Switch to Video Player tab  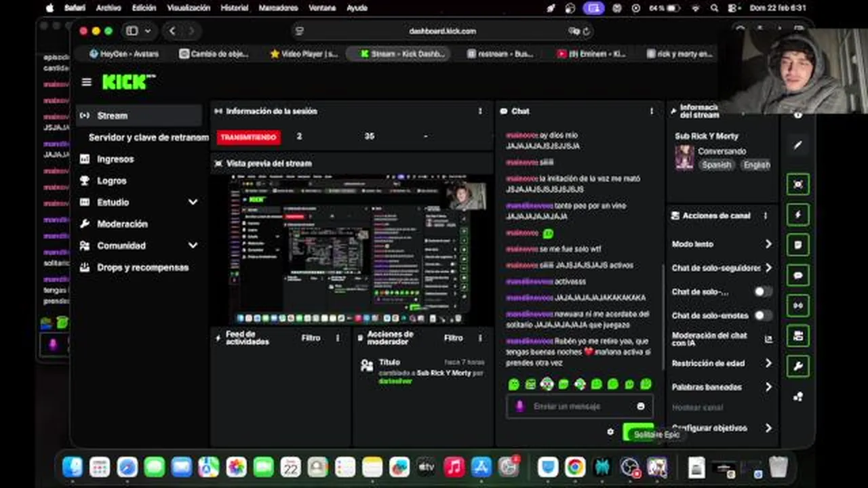tap(304, 54)
